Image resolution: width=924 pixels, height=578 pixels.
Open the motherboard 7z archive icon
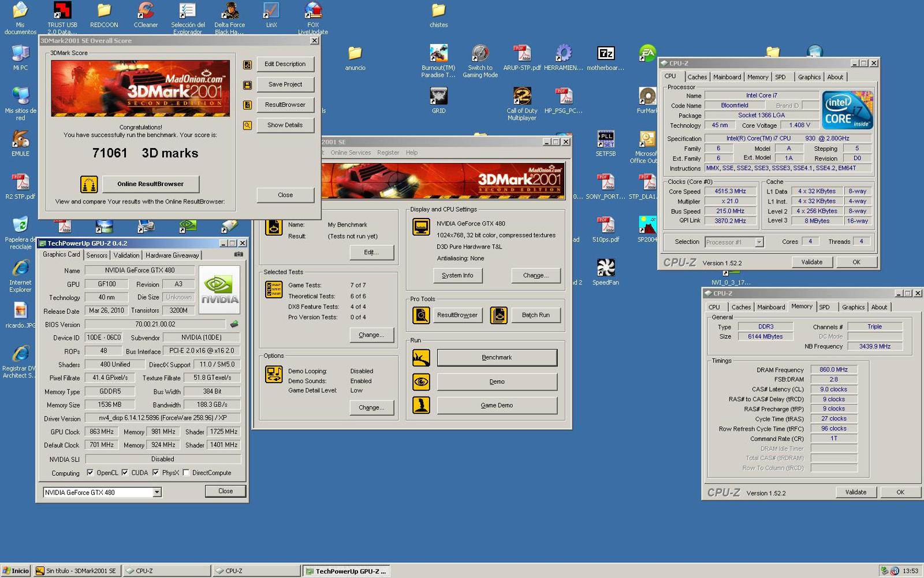pyautogui.click(x=605, y=57)
